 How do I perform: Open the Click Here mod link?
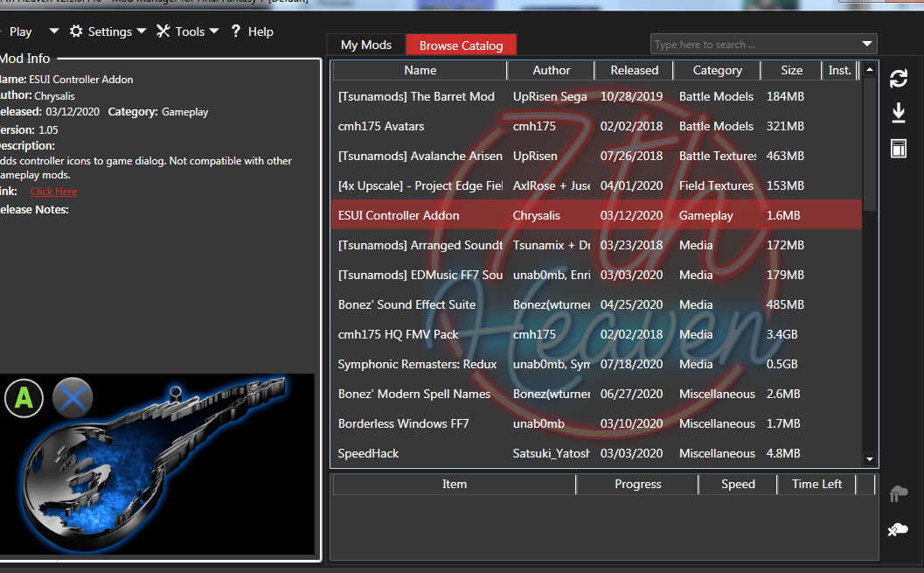click(x=53, y=192)
